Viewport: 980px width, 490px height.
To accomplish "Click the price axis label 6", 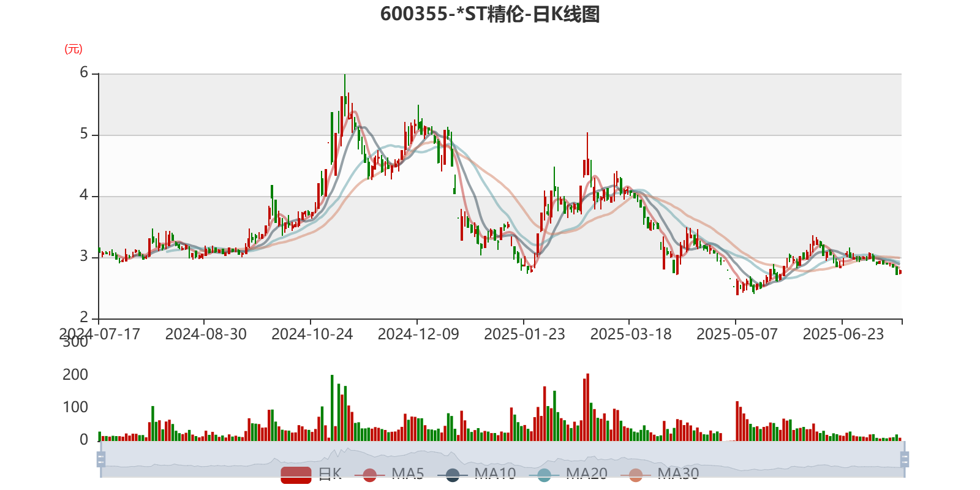I will click(84, 73).
